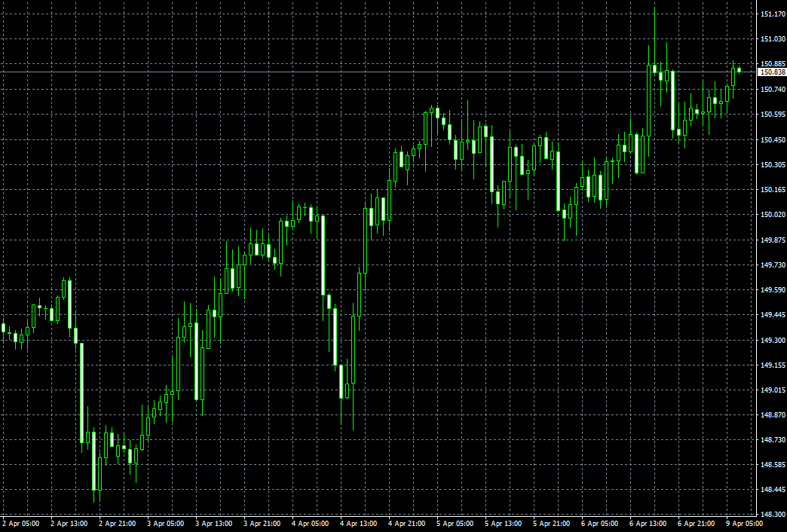787x532 pixels.
Task: Click the 2 Apr 05:00 time label
Action: [20, 524]
